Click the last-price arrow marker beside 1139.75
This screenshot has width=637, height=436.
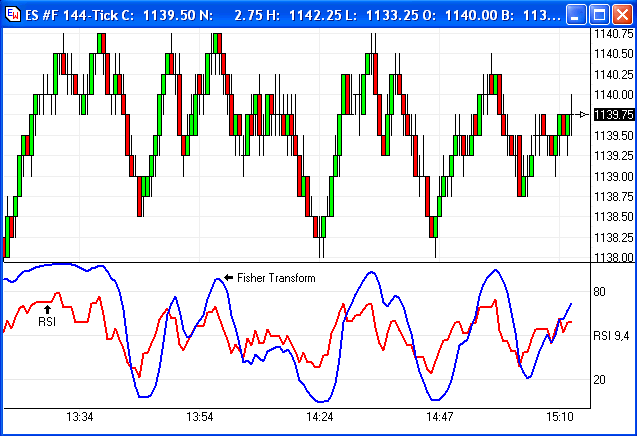[x=585, y=114]
